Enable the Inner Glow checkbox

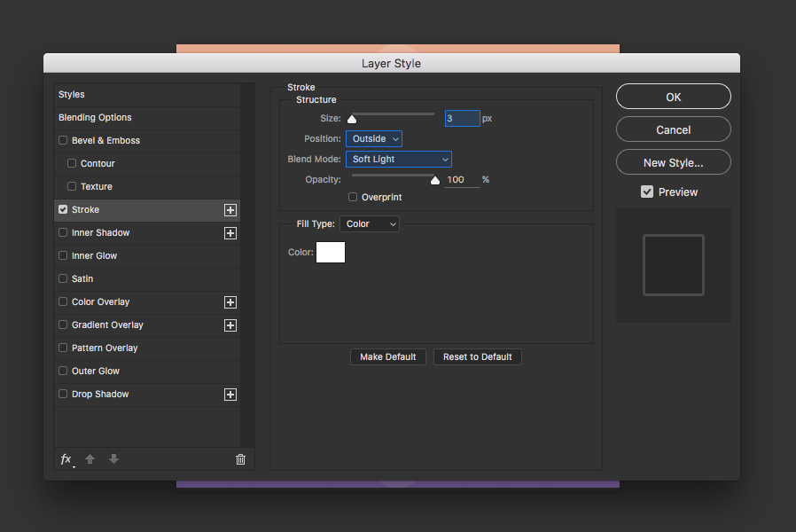(x=63, y=255)
